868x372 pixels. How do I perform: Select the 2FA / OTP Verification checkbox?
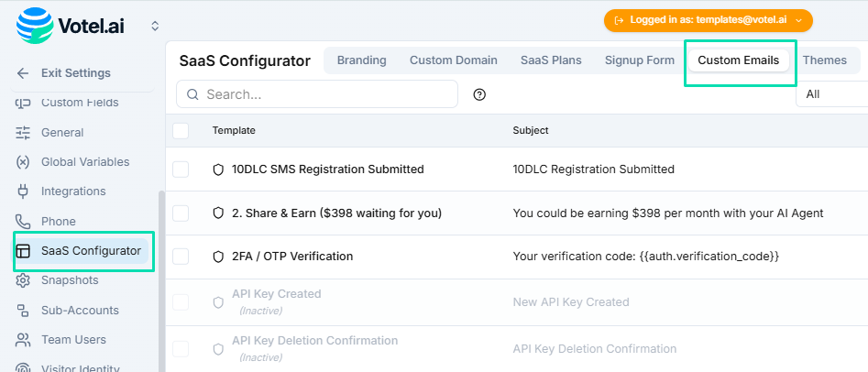pyautogui.click(x=181, y=257)
